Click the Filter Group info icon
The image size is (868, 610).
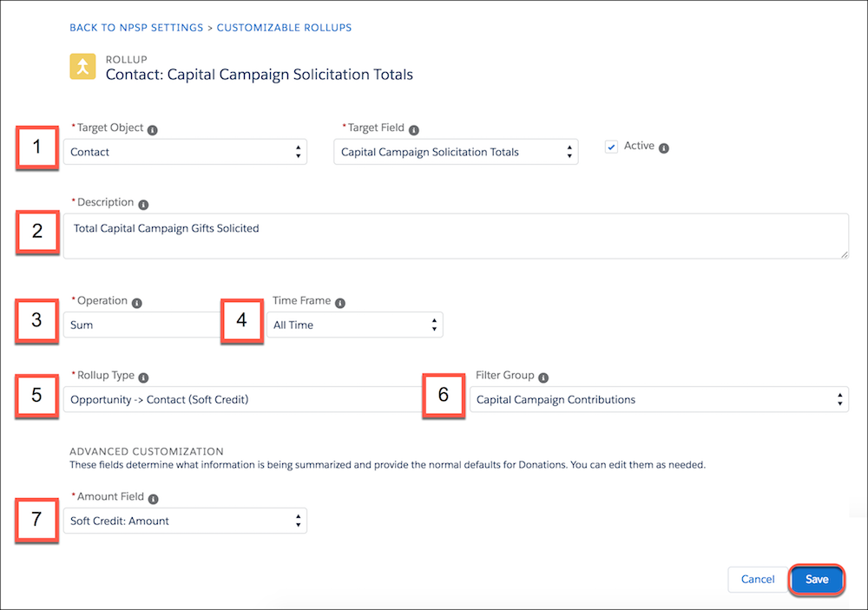pos(543,378)
